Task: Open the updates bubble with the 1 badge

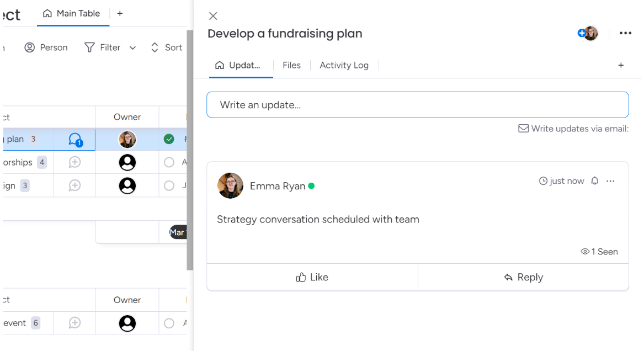Action: (x=75, y=140)
